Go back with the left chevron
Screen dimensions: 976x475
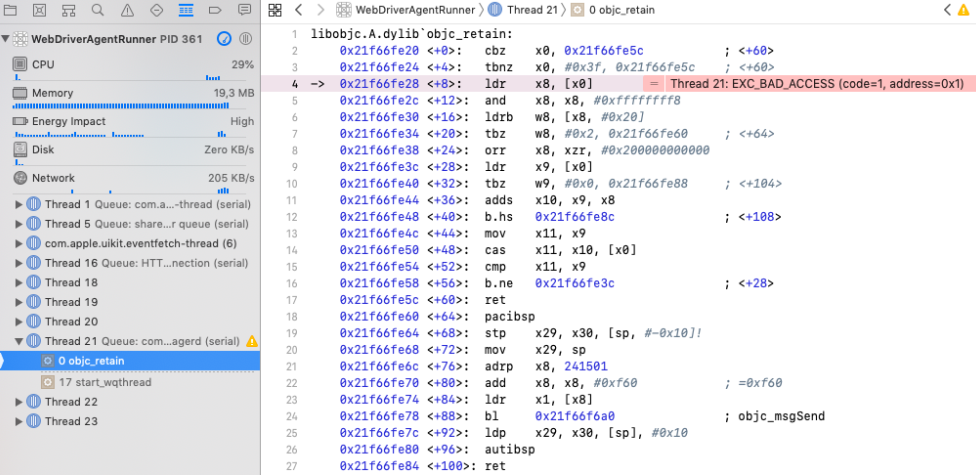point(299,10)
